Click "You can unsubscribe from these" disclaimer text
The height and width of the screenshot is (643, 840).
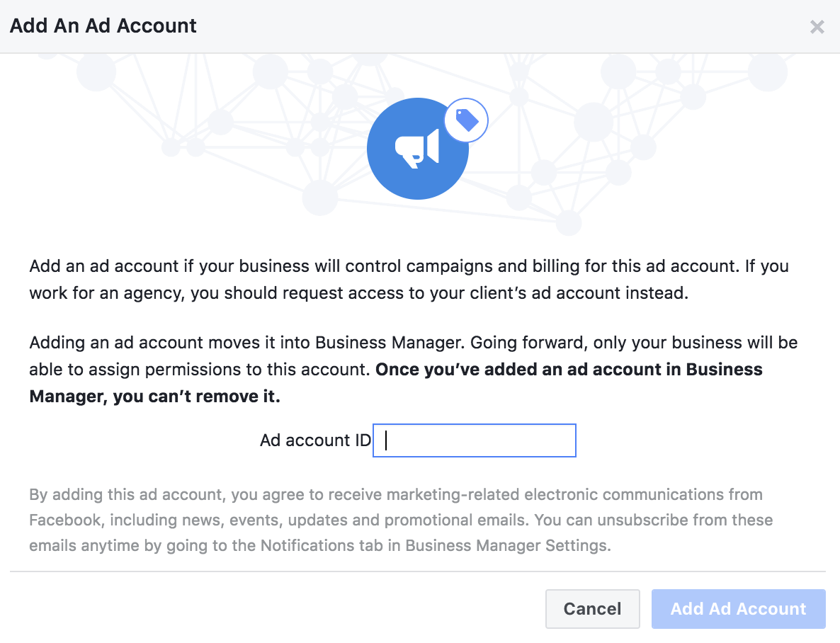[x=654, y=520]
